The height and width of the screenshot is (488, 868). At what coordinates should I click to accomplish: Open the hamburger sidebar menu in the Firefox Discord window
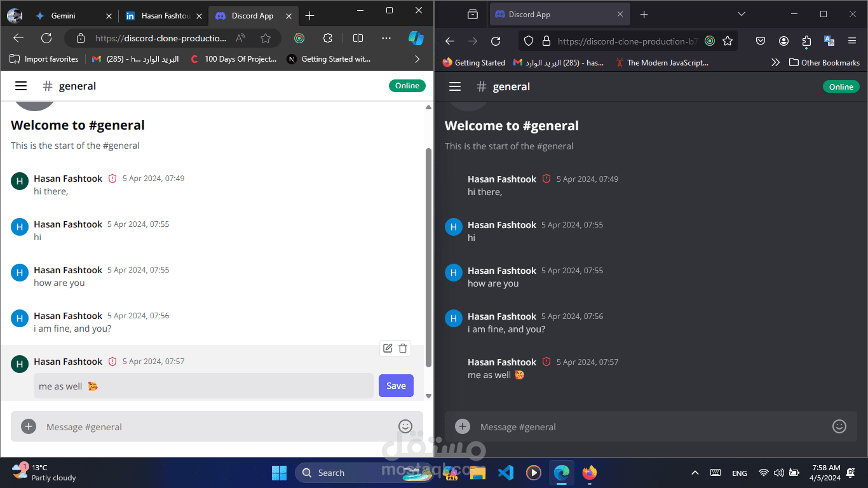pyautogui.click(x=454, y=86)
